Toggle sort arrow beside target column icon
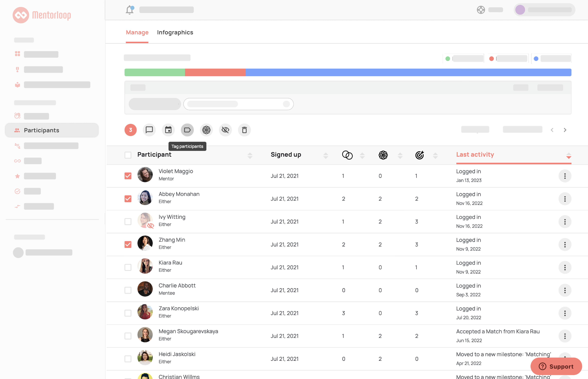The height and width of the screenshot is (379, 588). 435,155
